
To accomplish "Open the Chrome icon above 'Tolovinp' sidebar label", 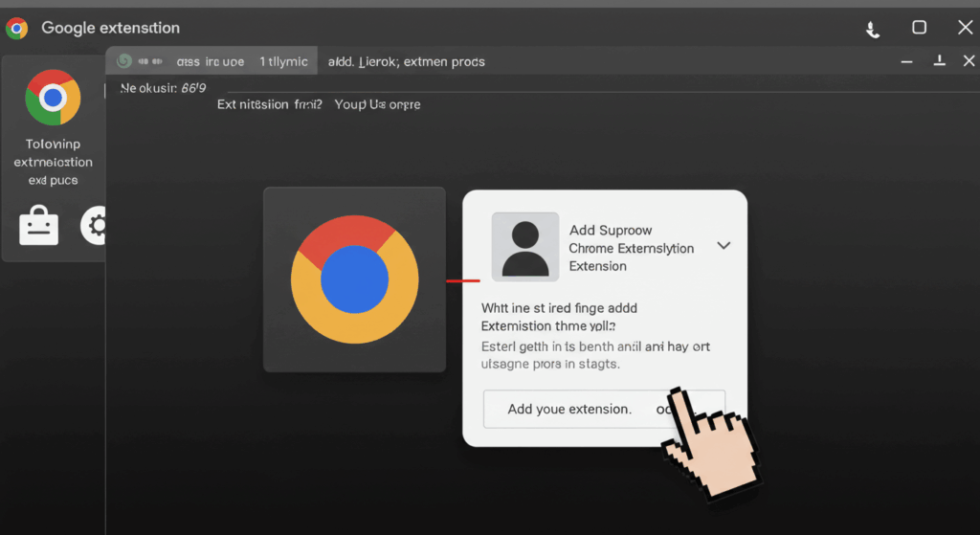I will (54, 98).
